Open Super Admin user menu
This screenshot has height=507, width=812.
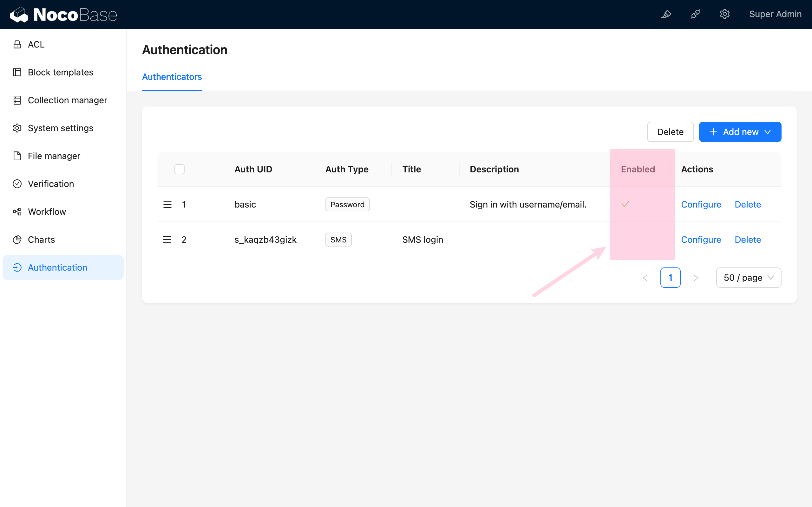775,14
